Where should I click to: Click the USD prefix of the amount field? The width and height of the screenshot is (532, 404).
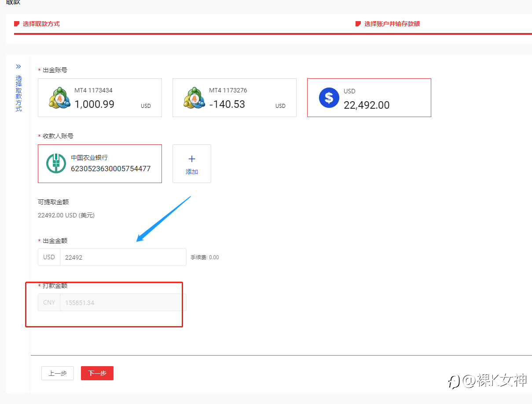49,257
